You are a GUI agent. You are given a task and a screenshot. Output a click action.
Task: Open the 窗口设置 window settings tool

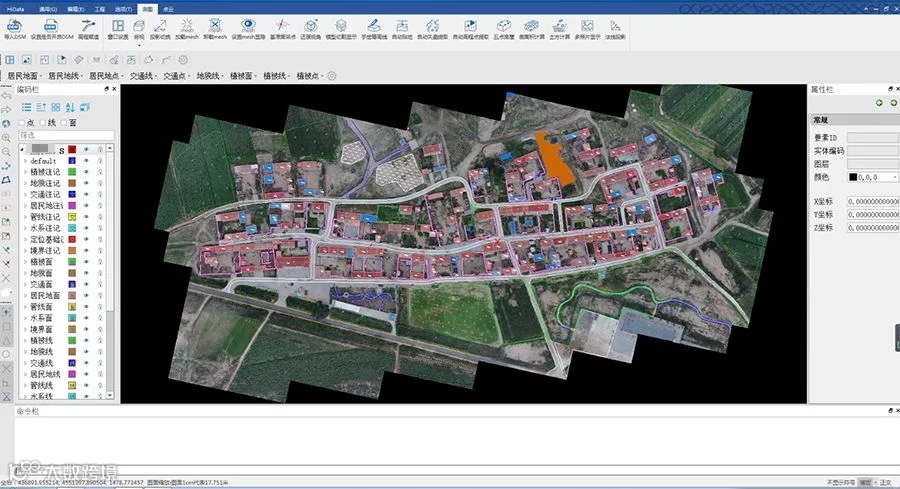pos(116,27)
